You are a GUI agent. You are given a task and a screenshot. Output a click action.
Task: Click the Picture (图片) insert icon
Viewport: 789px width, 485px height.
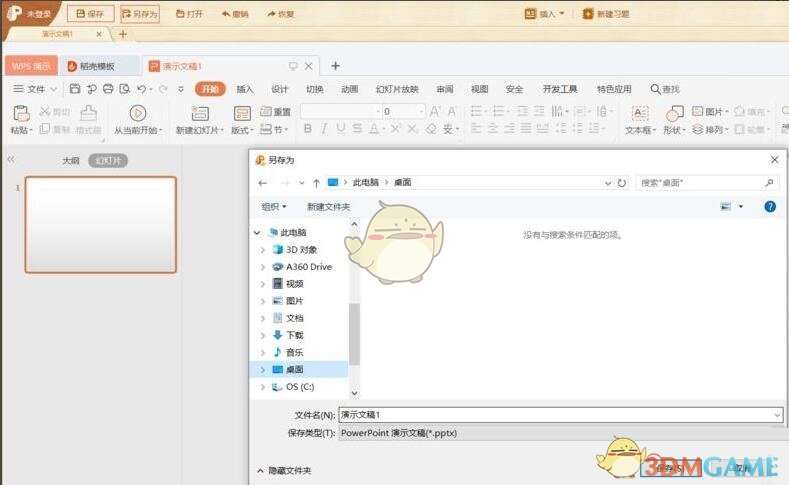[697, 111]
